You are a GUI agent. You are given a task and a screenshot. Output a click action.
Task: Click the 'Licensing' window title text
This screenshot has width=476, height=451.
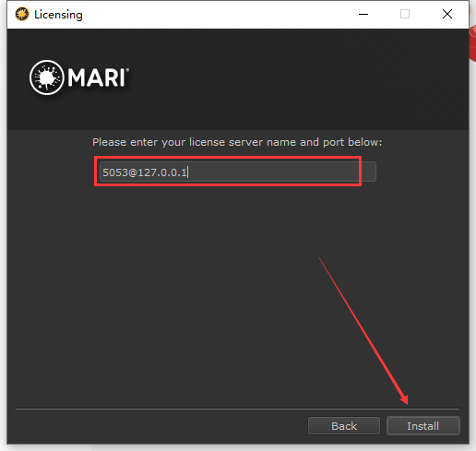coord(58,15)
